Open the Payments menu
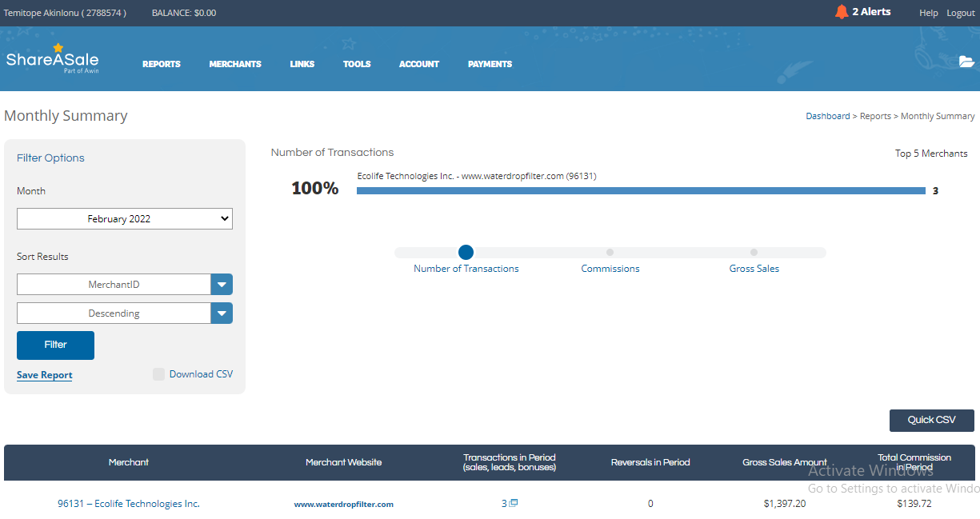 [490, 64]
